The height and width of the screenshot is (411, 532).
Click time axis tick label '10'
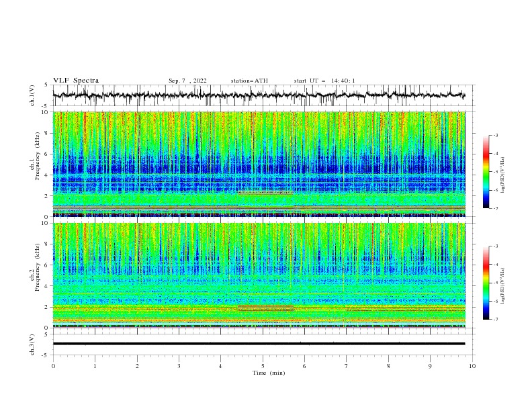click(472, 366)
